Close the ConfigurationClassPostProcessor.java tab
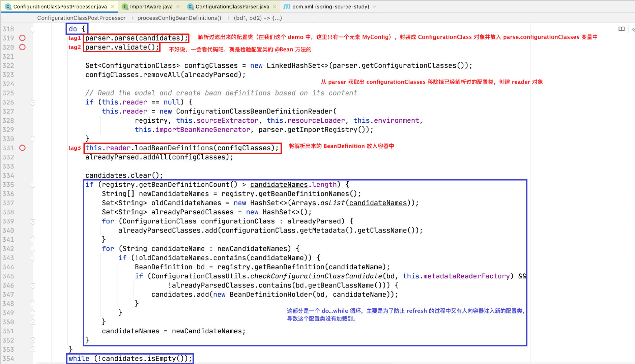 click(x=113, y=6)
